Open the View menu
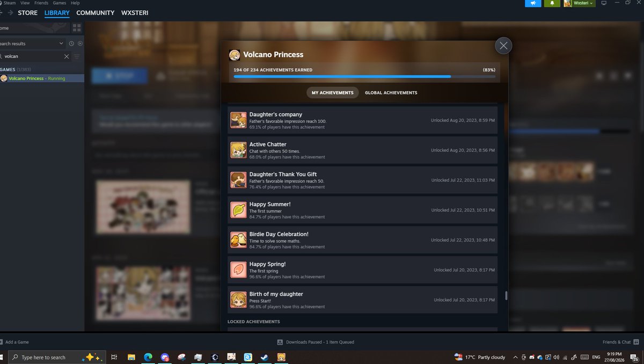 pos(25,3)
